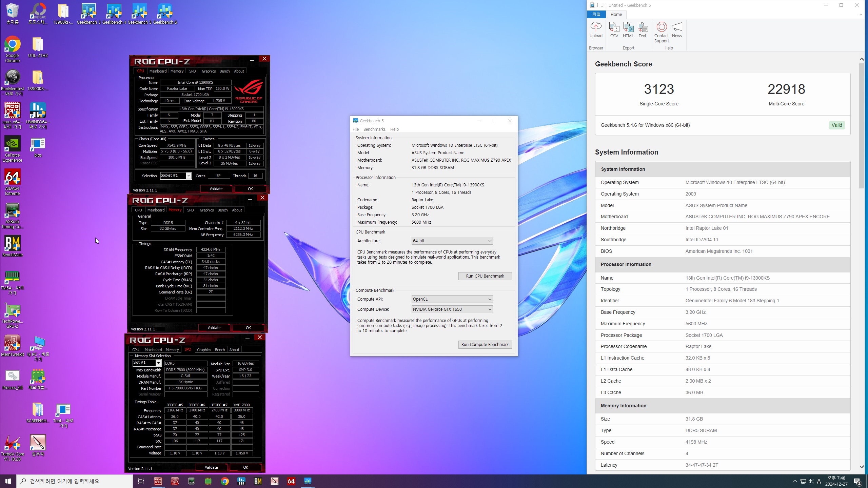Screen dimensions: 868x488
Task: Open Google Chrome desktop shortcut
Action: pyautogui.click(x=12, y=49)
